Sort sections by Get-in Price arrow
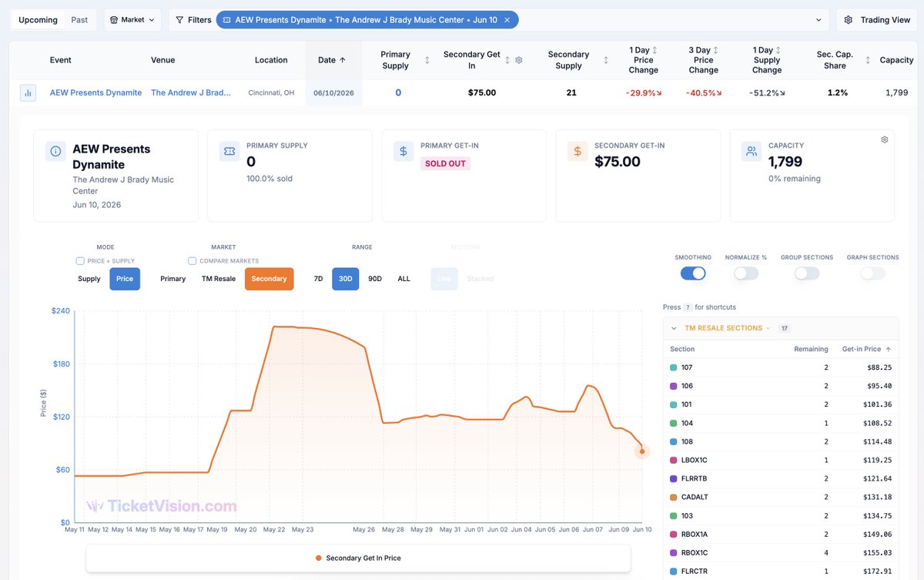 point(888,349)
